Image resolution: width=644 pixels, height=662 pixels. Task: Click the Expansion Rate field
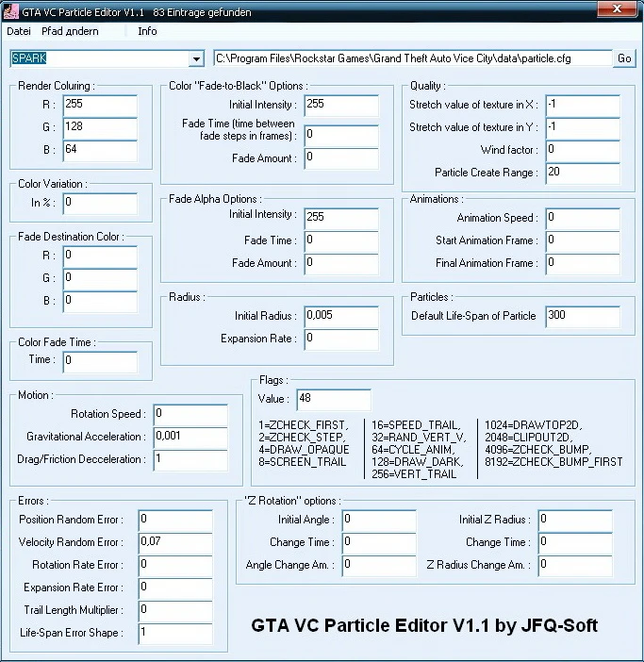(x=341, y=339)
